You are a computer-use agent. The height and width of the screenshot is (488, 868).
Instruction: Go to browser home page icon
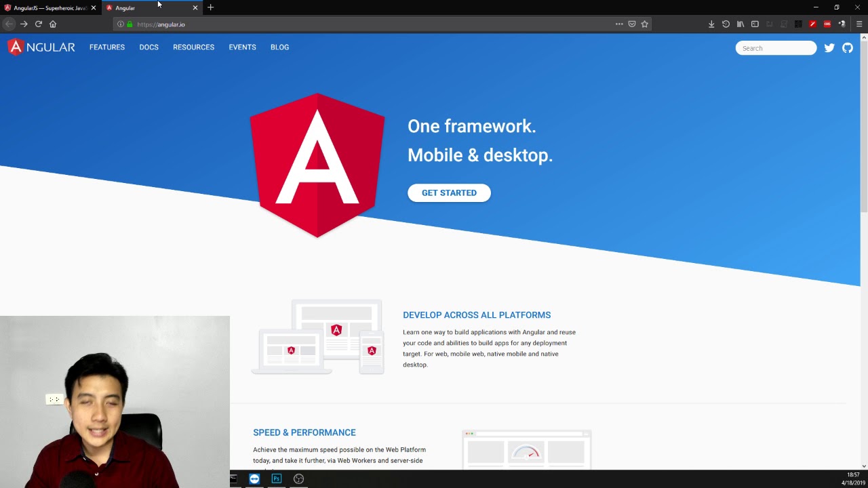[x=53, y=24]
